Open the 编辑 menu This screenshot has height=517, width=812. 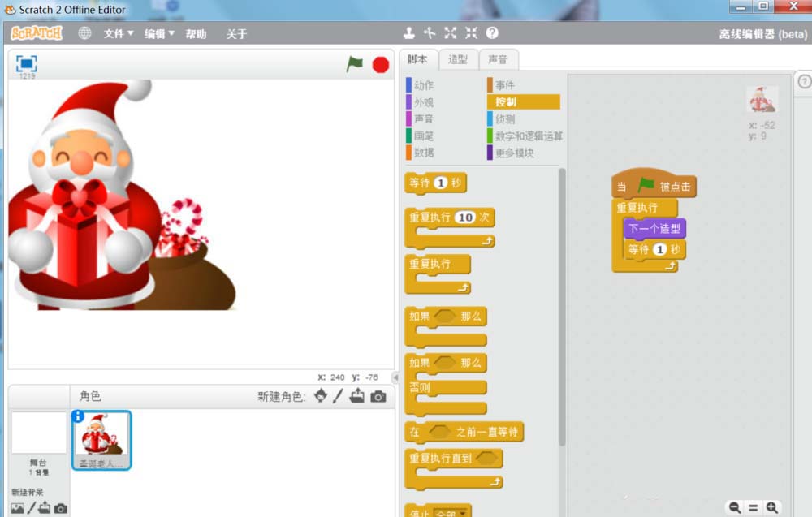point(159,33)
